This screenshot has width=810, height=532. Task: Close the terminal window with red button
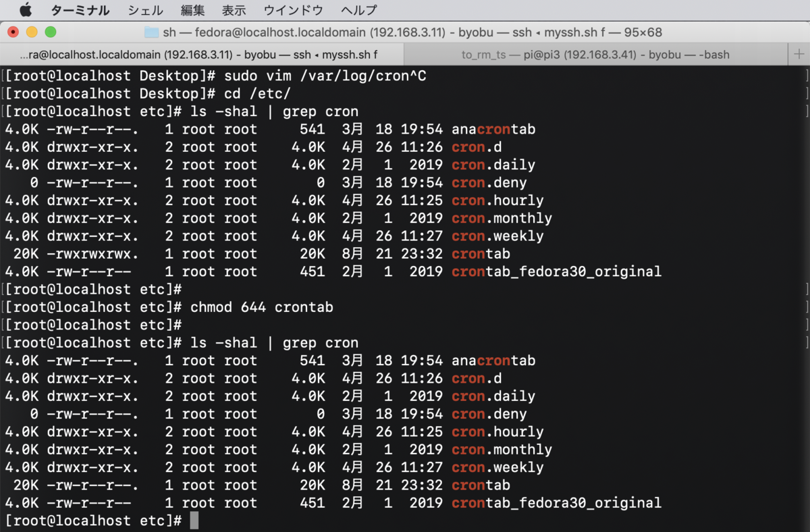pyautogui.click(x=13, y=32)
